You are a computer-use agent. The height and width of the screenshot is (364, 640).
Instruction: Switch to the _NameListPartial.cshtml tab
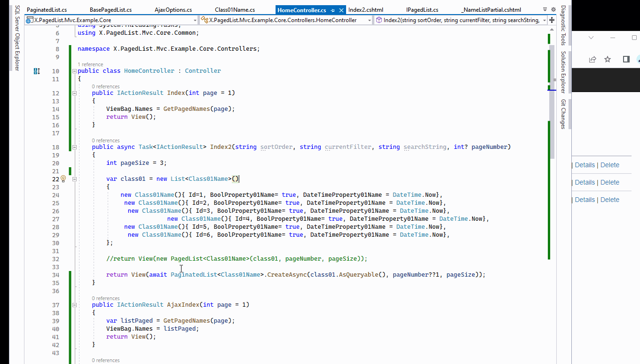tap(491, 10)
